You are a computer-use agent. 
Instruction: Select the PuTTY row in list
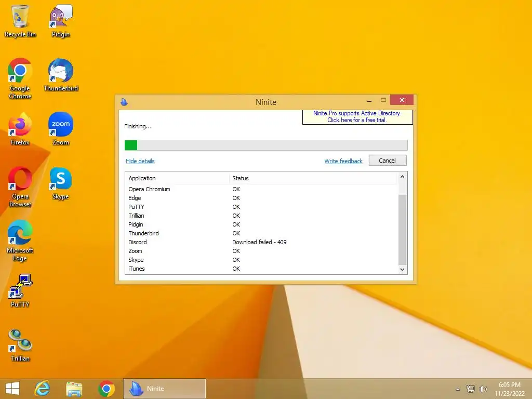coord(261,207)
